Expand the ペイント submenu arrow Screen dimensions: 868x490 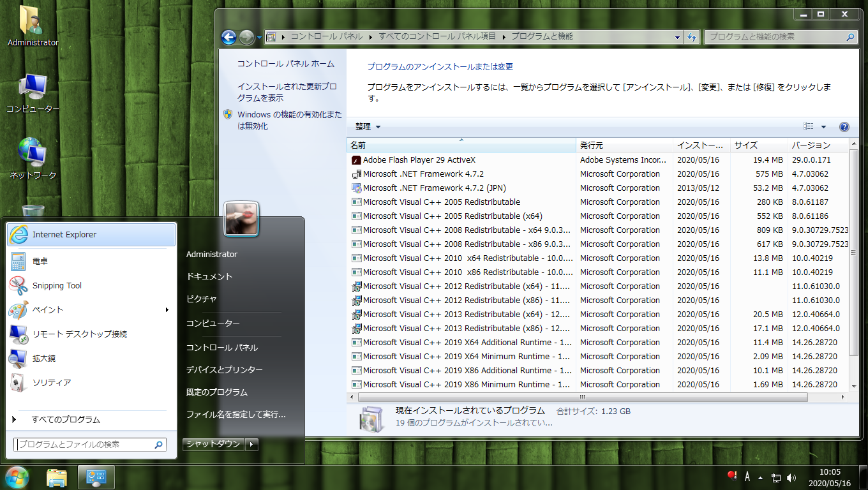(167, 310)
